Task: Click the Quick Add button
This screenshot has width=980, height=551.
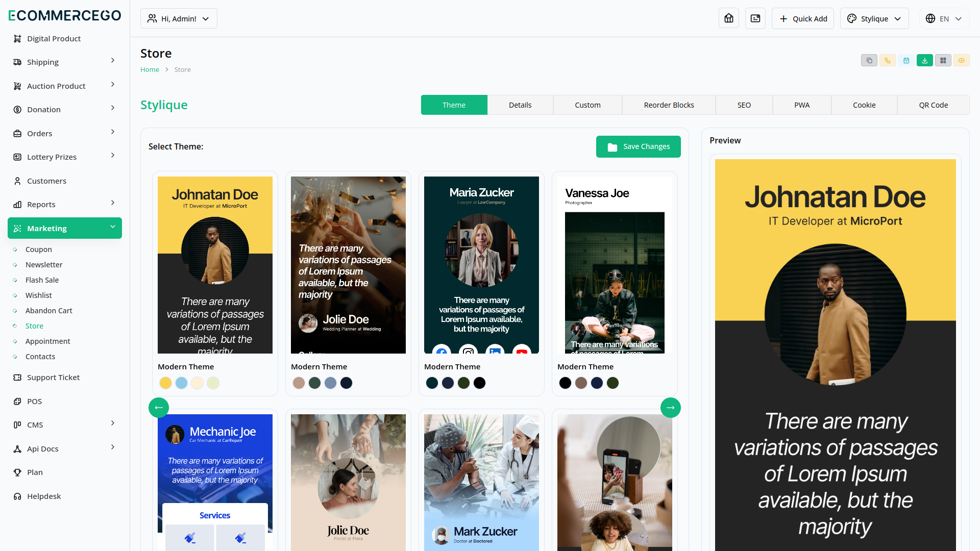Action: pyautogui.click(x=803, y=18)
